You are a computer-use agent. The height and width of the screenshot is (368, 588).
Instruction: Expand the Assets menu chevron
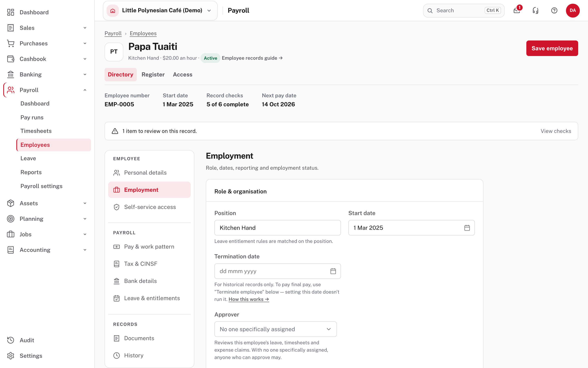(x=85, y=203)
